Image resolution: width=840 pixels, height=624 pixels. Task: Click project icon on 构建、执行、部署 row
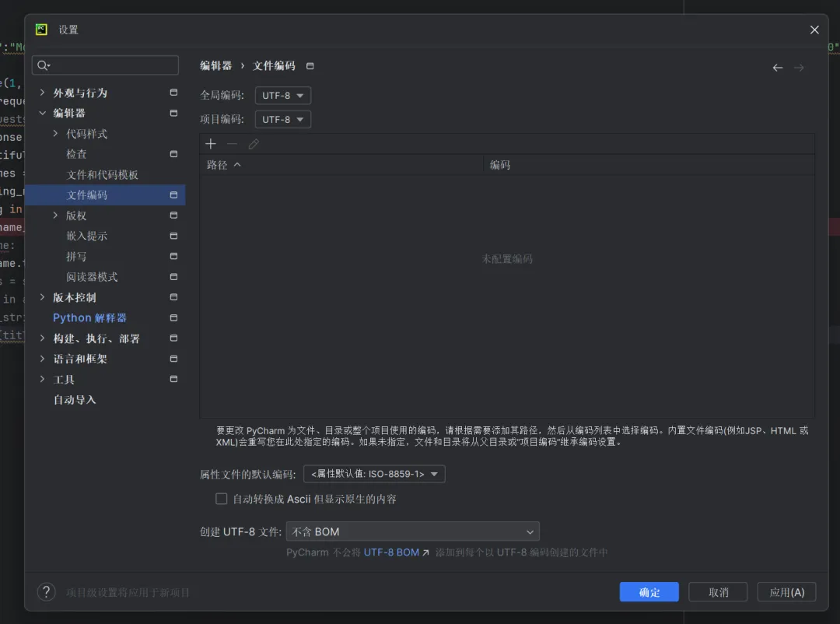(173, 338)
